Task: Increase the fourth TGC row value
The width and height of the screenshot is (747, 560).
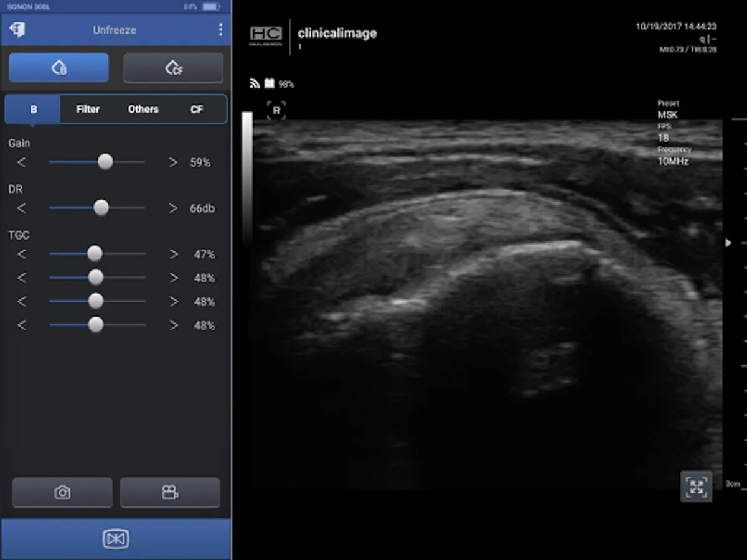Action: pyautogui.click(x=173, y=325)
